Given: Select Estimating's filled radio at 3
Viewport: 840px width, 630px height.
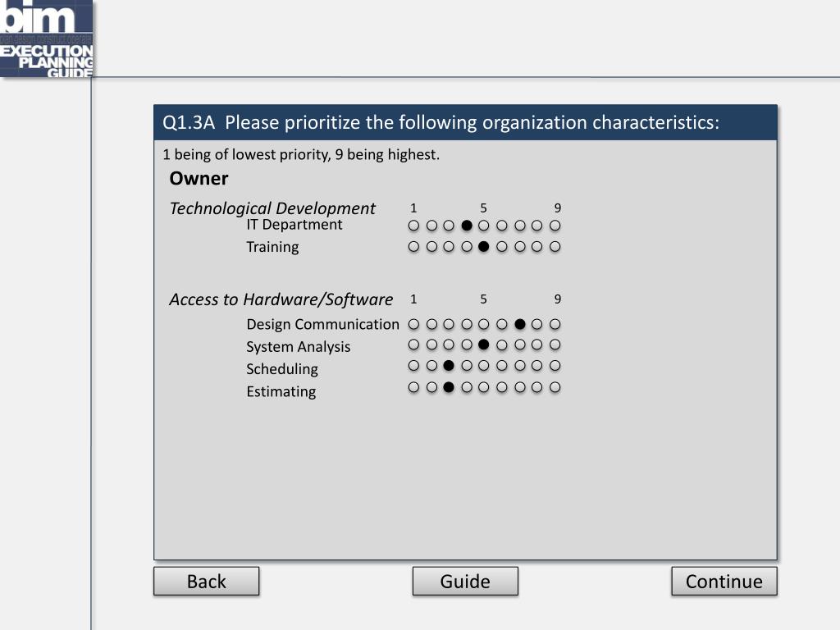Looking at the screenshot, I should 449,387.
